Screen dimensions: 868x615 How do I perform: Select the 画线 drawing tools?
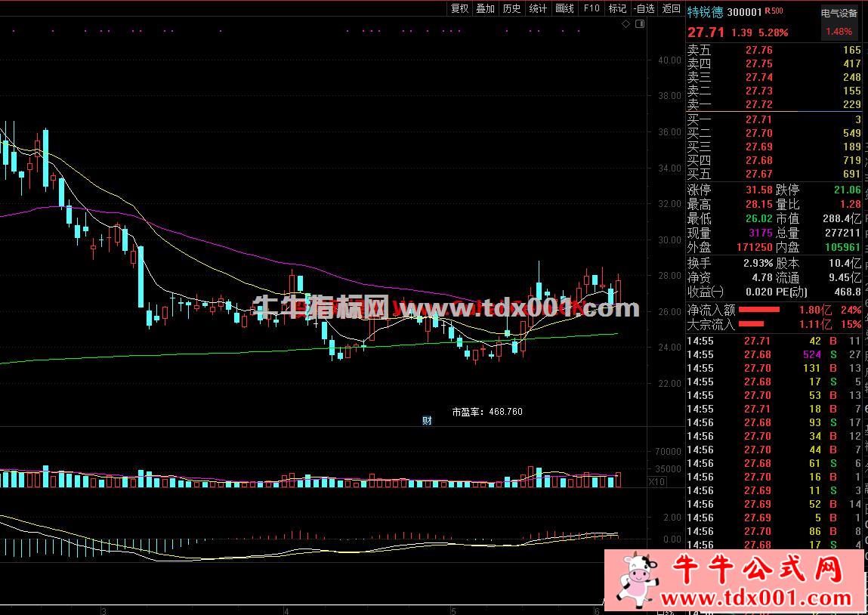pyautogui.click(x=564, y=8)
